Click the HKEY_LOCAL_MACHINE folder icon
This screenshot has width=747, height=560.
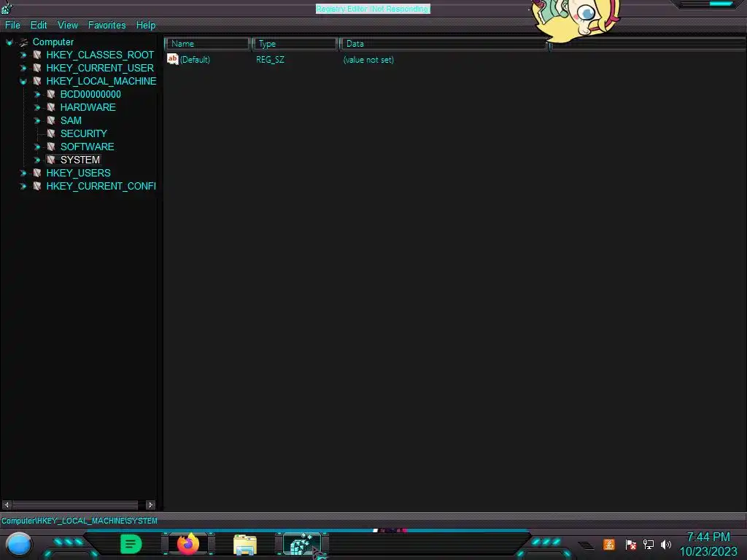[x=37, y=81]
